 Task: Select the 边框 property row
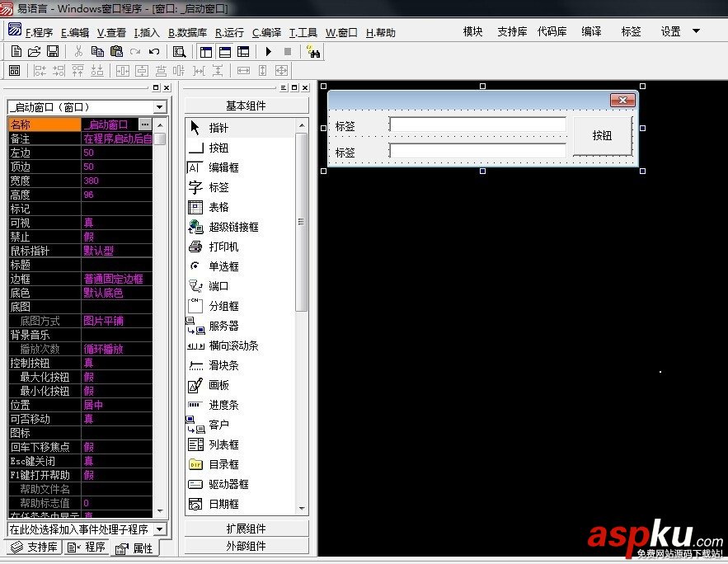coord(80,279)
